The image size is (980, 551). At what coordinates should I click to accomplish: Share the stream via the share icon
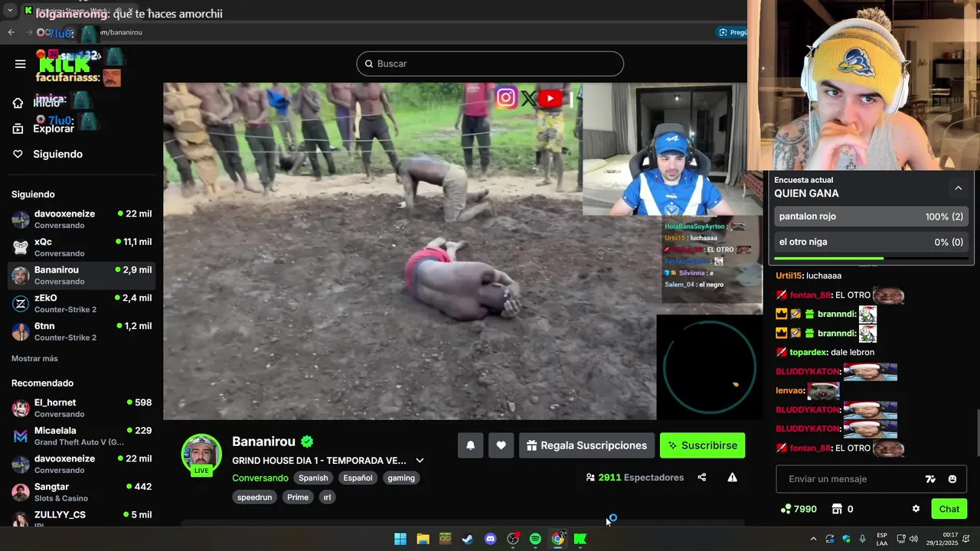[x=701, y=478]
